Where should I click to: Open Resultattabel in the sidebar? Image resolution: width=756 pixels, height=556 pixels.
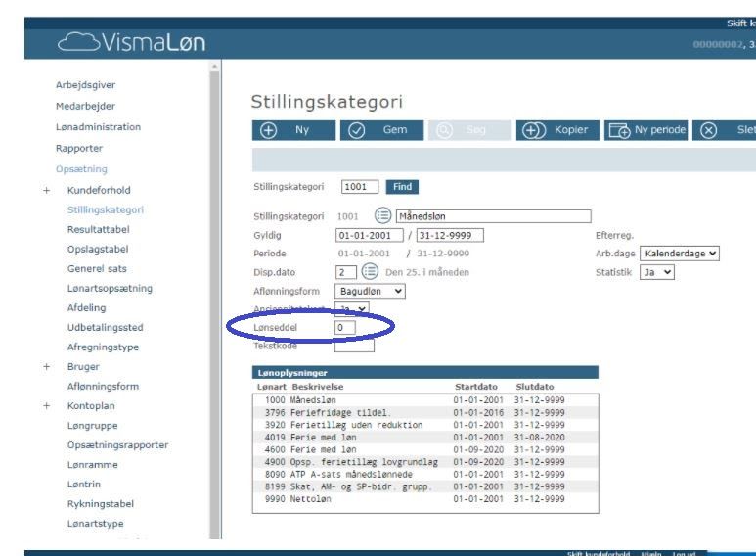pos(99,230)
